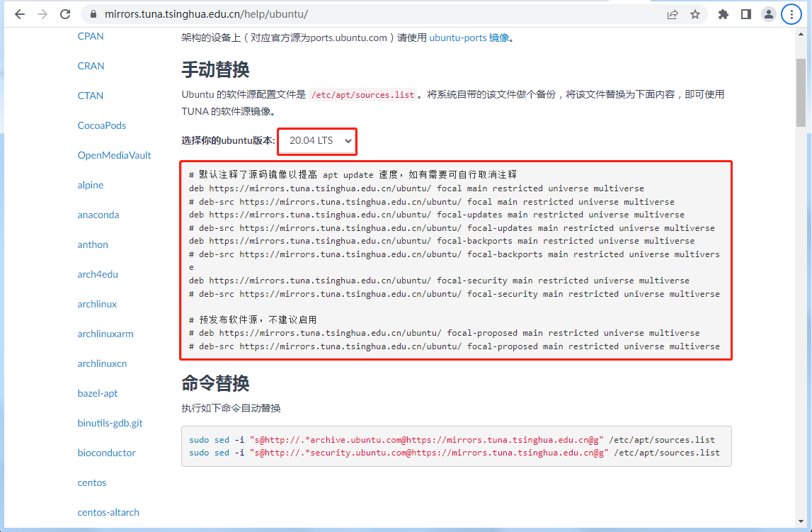
Task: Open the bazel-apt sidebar link
Action: pyautogui.click(x=98, y=393)
